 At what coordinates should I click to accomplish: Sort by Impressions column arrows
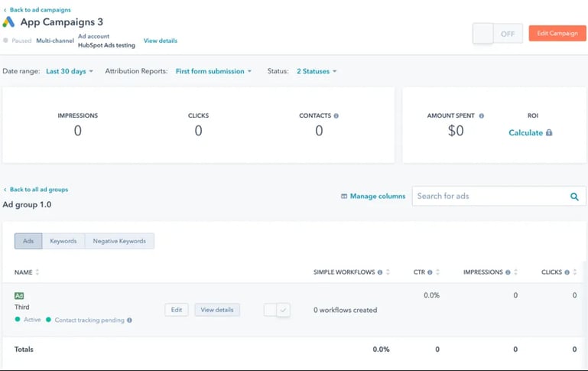click(x=515, y=272)
